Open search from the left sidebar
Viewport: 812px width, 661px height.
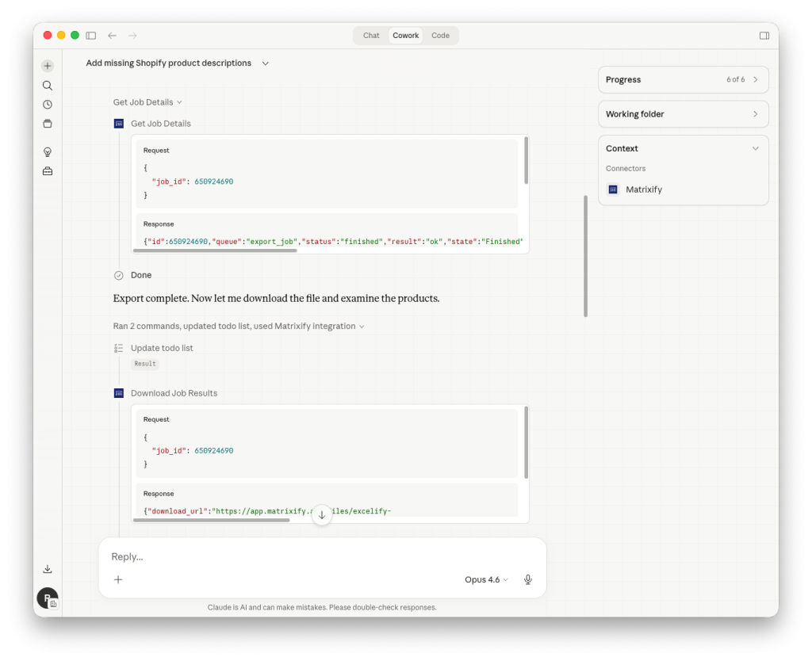point(48,85)
